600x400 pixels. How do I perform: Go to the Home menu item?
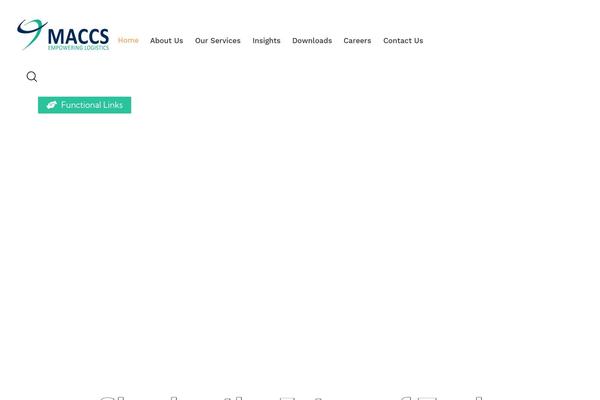128,40
